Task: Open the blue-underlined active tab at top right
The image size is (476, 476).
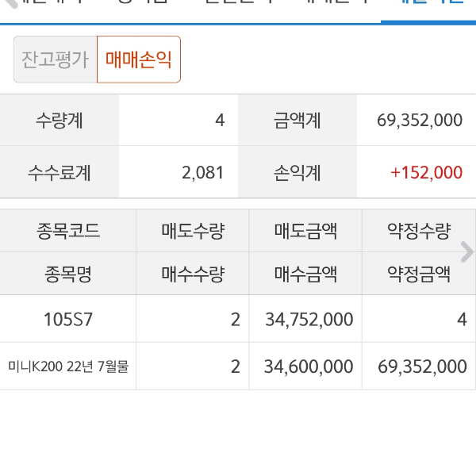Action: pyautogui.click(x=428, y=6)
